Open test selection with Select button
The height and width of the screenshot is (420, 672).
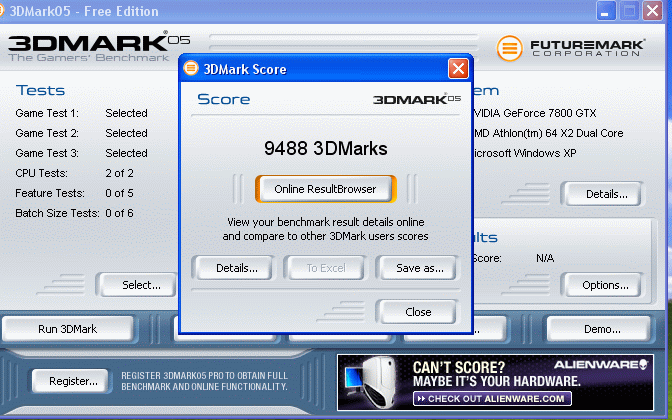point(139,285)
